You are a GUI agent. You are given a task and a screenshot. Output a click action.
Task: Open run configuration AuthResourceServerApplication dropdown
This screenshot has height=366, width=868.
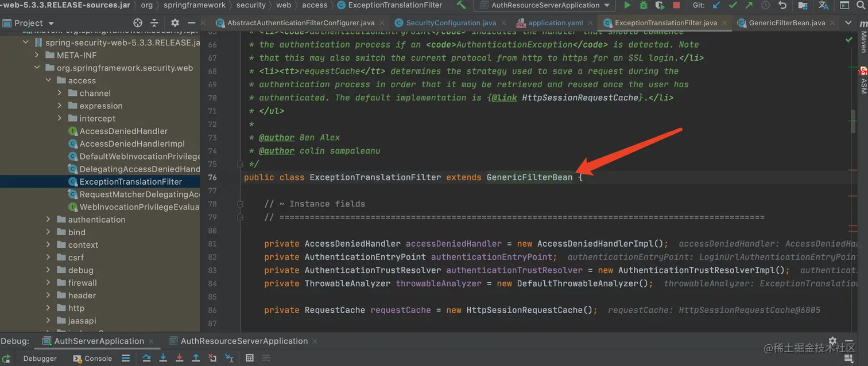pyautogui.click(x=544, y=5)
